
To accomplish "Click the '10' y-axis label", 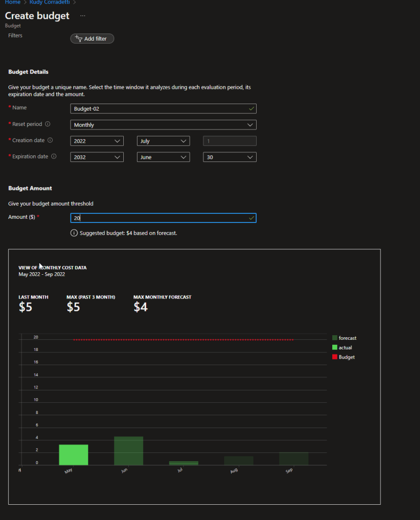I will coord(36,400).
